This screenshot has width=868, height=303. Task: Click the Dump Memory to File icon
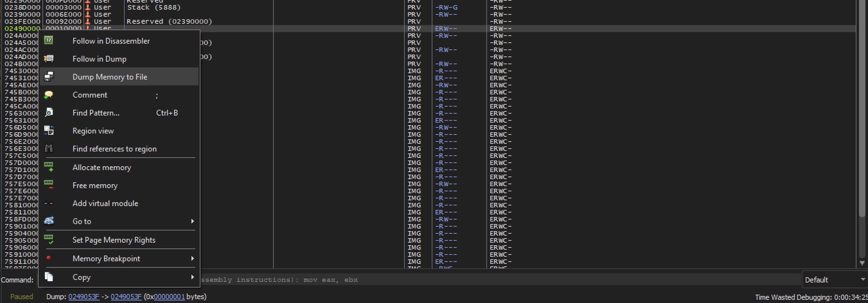coord(49,76)
